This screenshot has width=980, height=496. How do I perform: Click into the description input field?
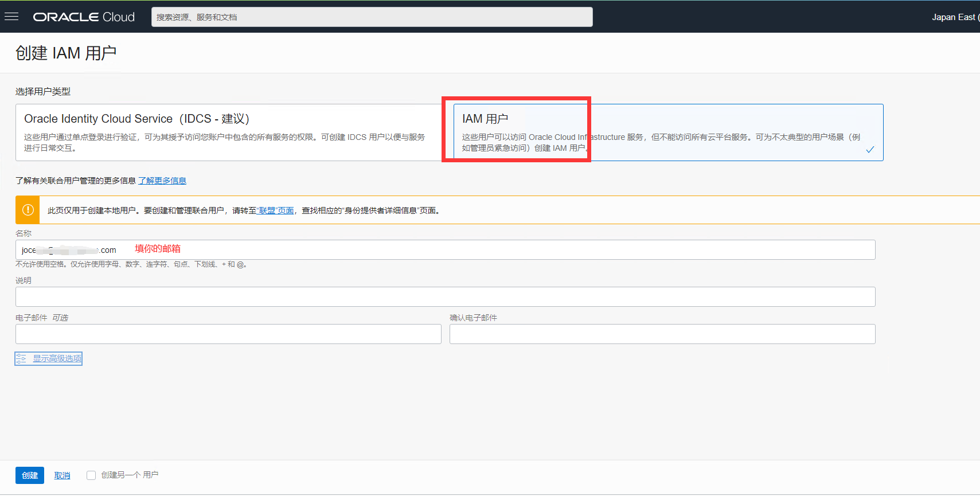coord(445,296)
